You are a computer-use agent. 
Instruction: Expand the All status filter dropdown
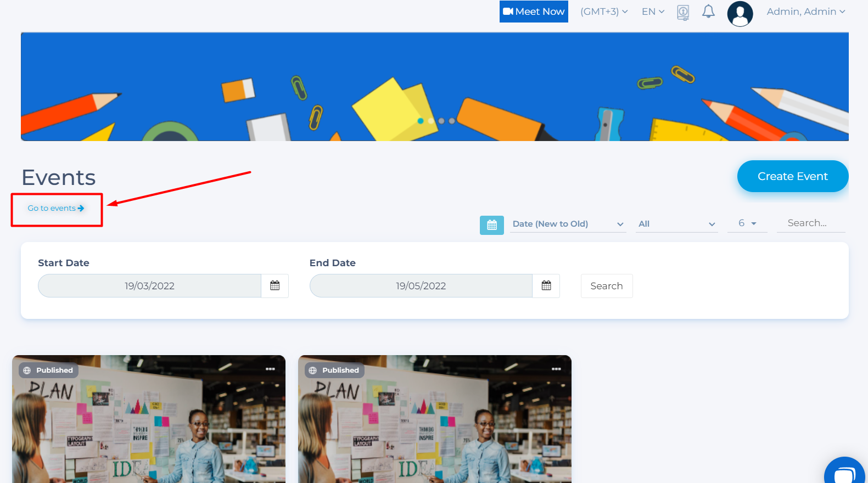676,224
